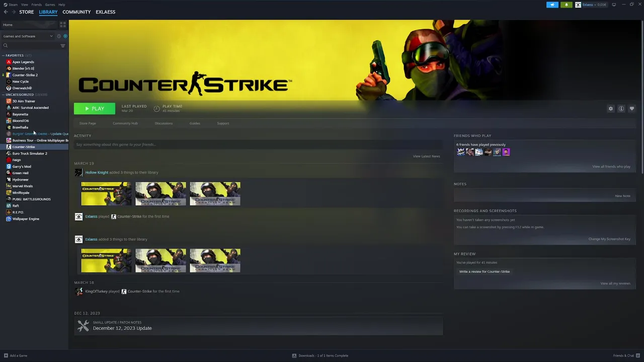Click the Big Picture mode monitor icon
Viewport: 644px width, 362px height.
tap(614, 5)
